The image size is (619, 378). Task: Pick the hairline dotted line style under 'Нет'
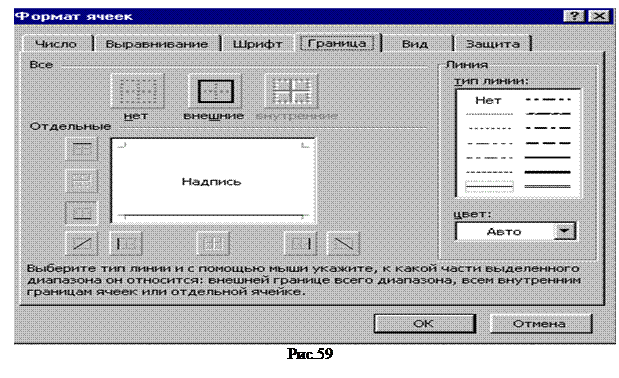point(490,114)
